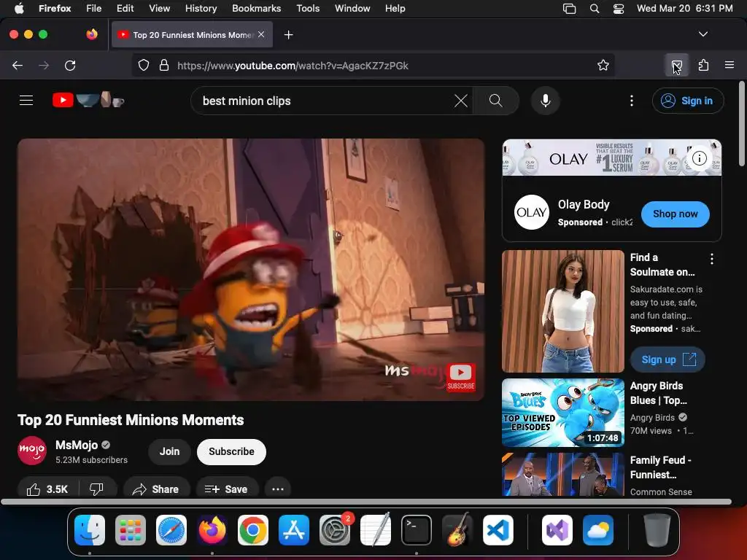Viewport: 747px width, 560px height.
Task: Like the video with thumbs up
Action: 47,489
